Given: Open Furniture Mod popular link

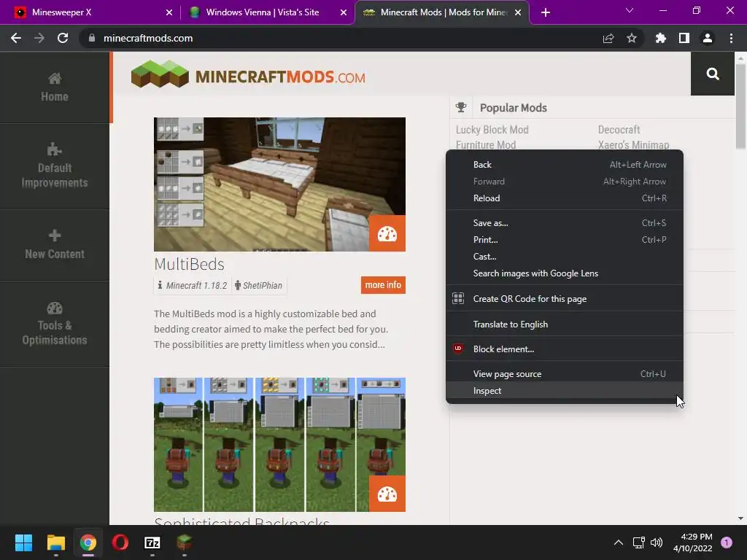Looking at the screenshot, I should (x=485, y=145).
